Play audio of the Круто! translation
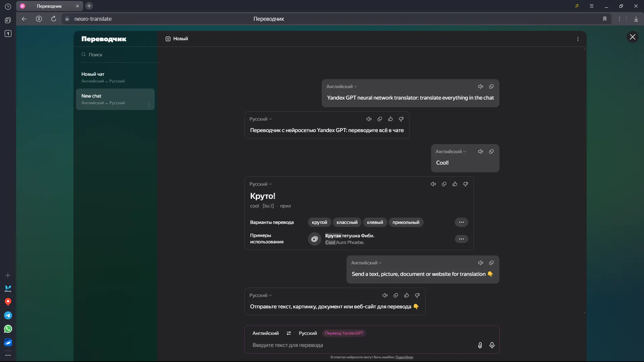644x362 pixels. coord(433,184)
